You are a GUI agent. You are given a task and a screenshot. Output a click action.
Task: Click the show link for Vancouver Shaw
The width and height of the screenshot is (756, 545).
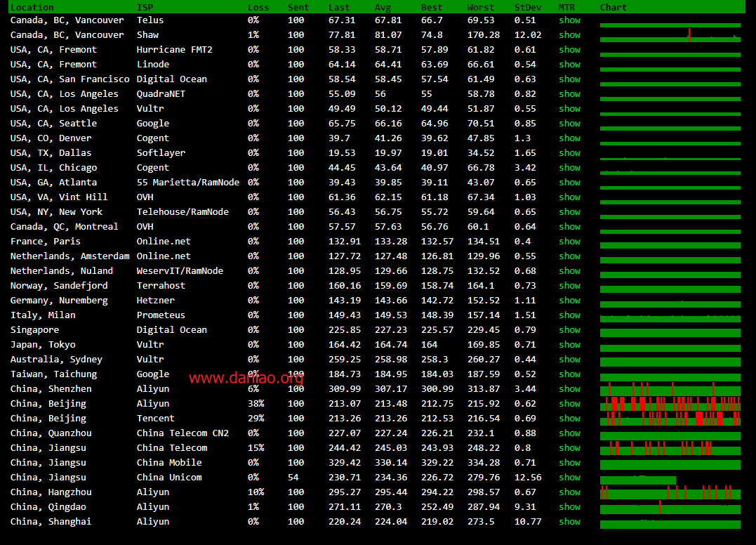(x=569, y=35)
